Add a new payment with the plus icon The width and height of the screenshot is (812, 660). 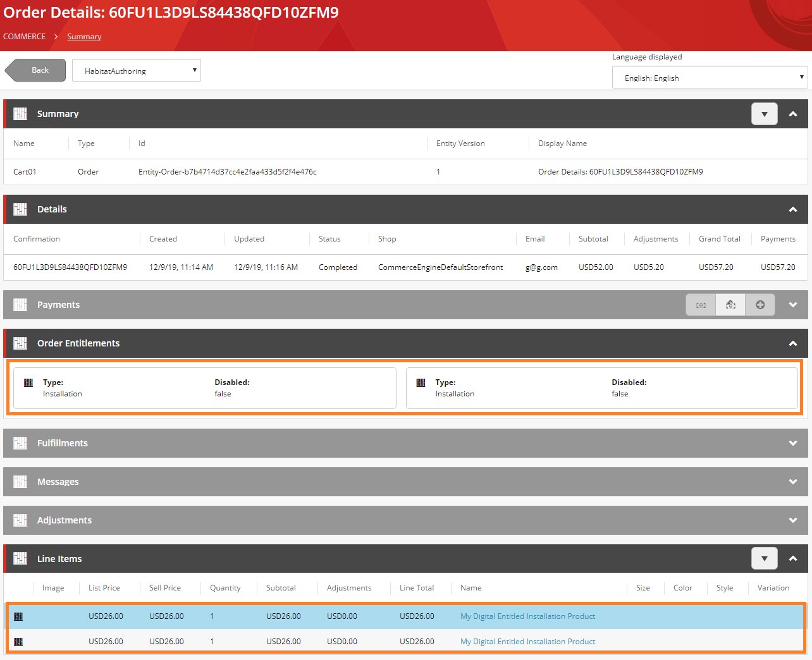tap(760, 305)
